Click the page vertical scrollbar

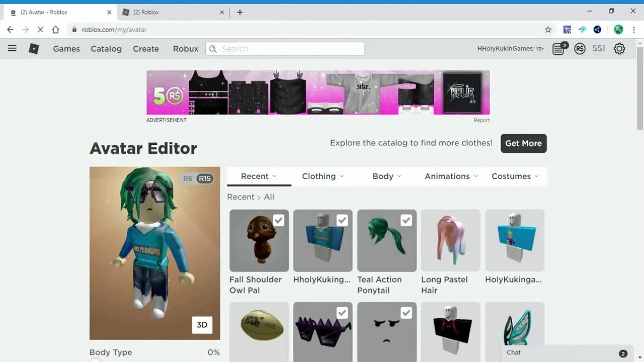click(639, 87)
